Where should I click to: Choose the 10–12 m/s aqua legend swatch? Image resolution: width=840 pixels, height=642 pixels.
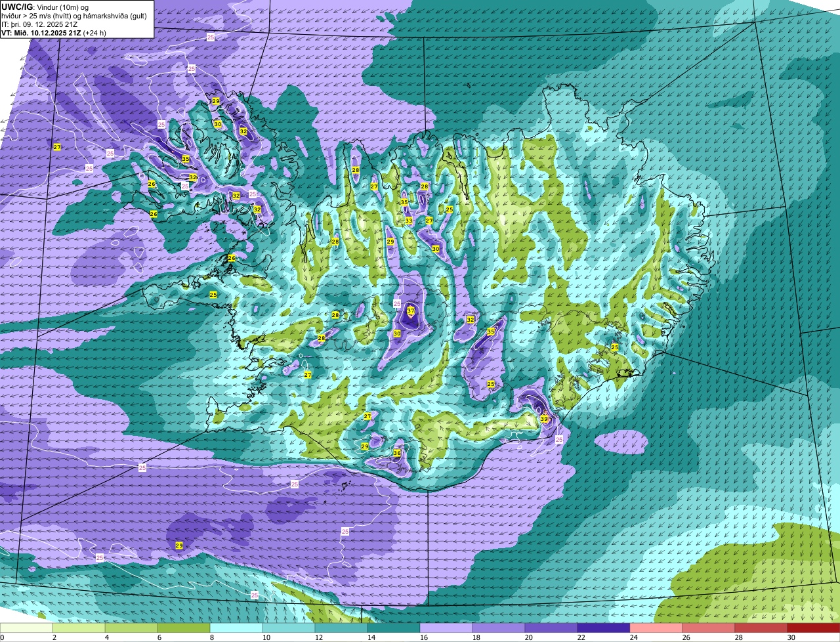[289, 628]
